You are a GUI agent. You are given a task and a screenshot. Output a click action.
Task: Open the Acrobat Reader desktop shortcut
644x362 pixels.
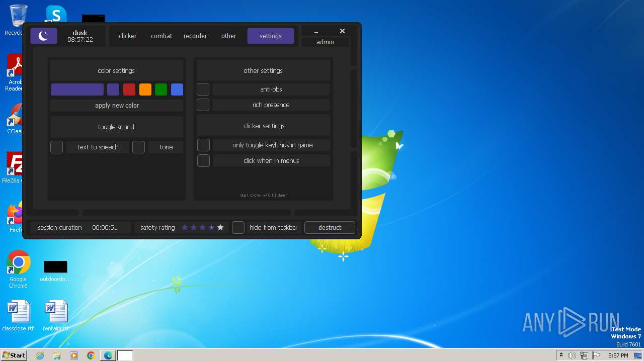coord(15,73)
